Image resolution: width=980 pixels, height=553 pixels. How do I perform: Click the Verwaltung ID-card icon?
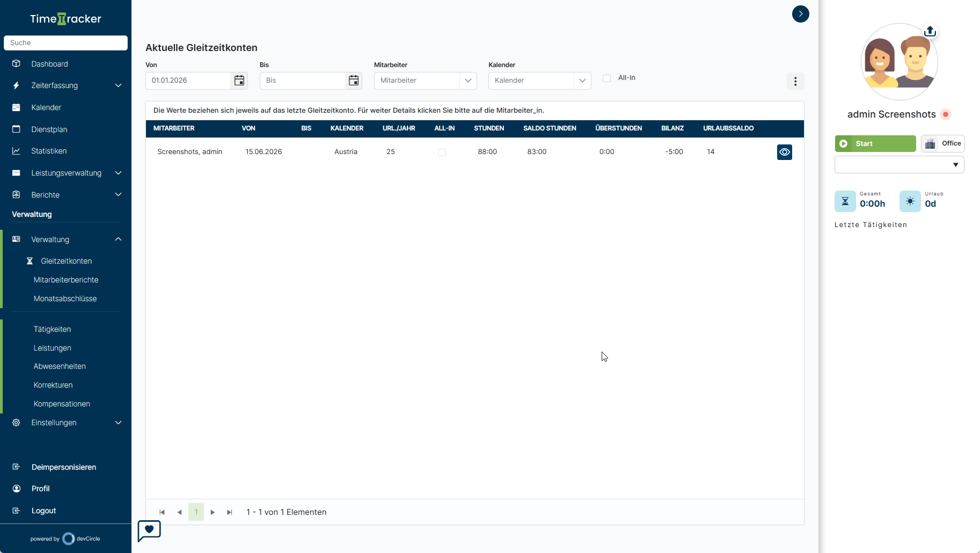(16, 239)
